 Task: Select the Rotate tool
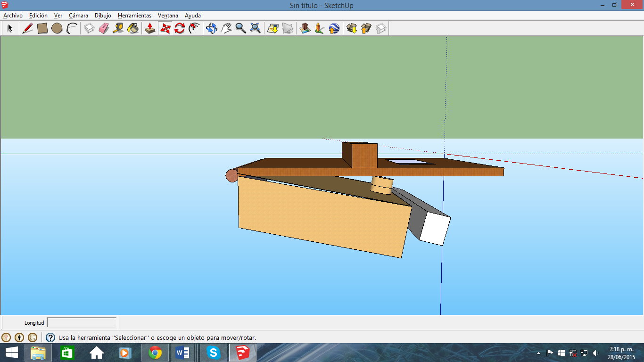click(179, 28)
